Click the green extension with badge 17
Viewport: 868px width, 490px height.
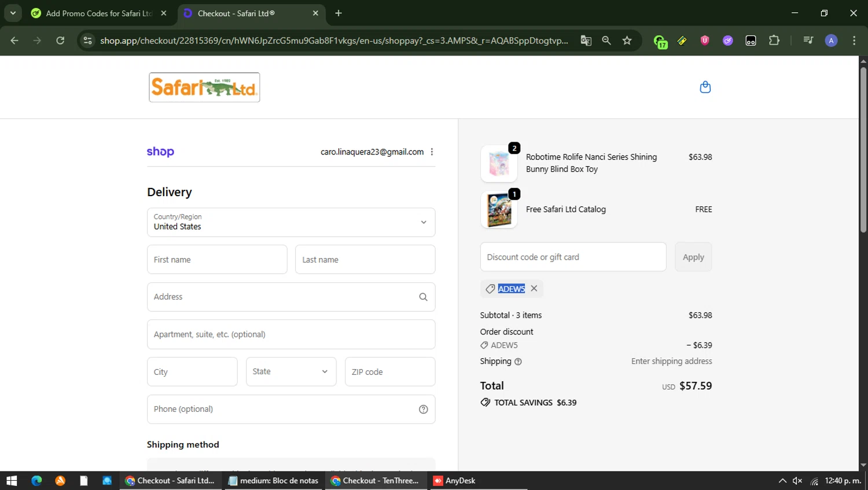pyautogui.click(x=660, y=41)
